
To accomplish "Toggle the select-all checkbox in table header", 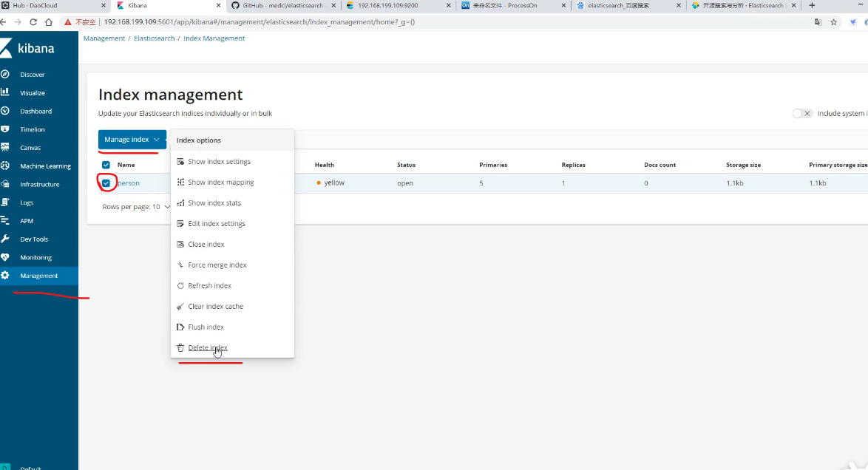I will coord(106,165).
